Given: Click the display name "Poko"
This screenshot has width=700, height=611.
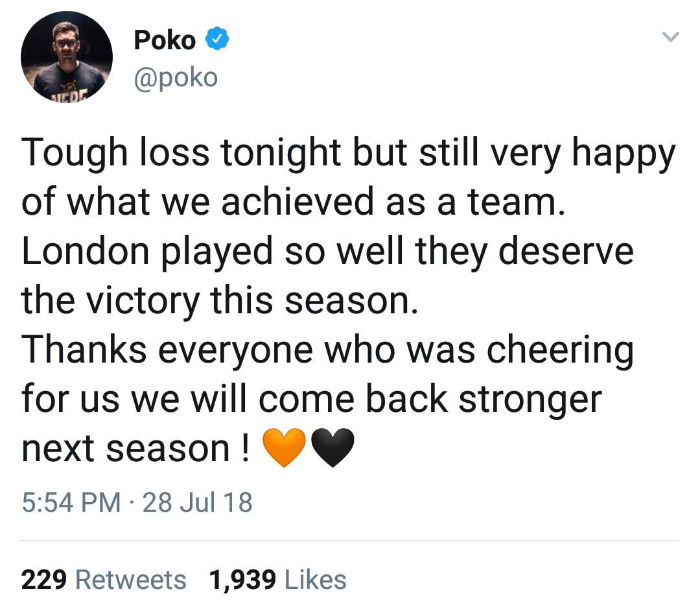Looking at the screenshot, I should [x=165, y=41].
